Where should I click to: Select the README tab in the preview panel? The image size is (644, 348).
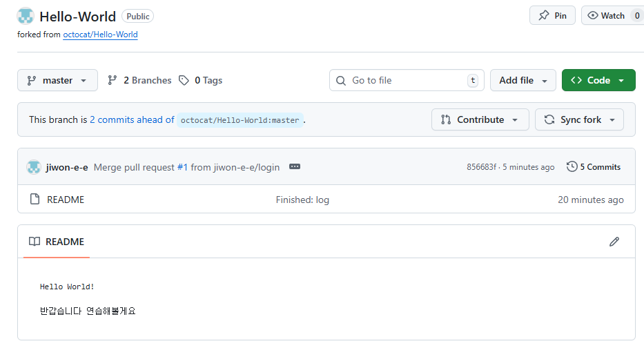click(x=57, y=242)
